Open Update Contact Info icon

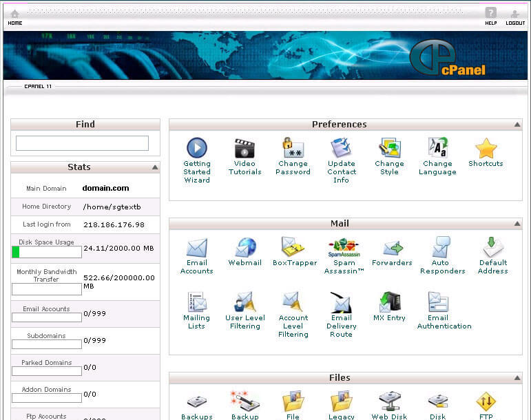pos(341,148)
